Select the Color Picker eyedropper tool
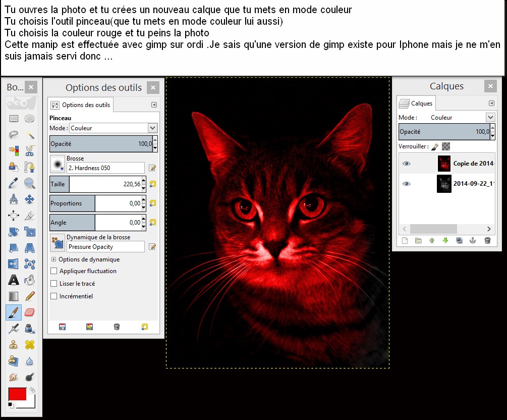 [14, 183]
